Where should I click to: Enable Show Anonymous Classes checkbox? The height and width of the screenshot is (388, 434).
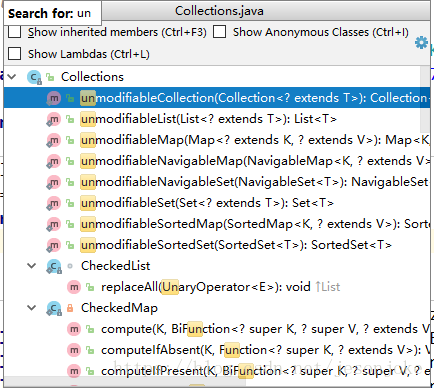click(219, 32)
